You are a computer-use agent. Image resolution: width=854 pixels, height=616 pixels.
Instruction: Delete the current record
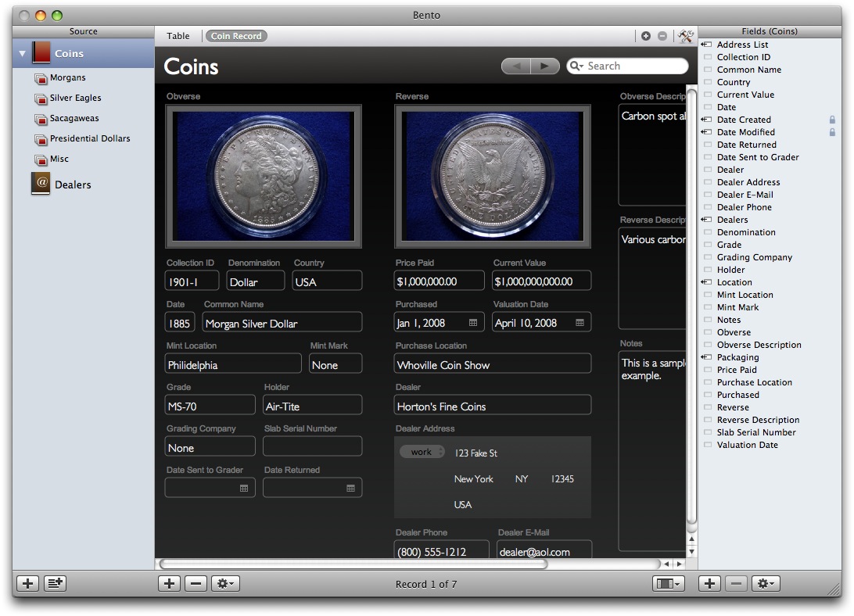point(196,584)
